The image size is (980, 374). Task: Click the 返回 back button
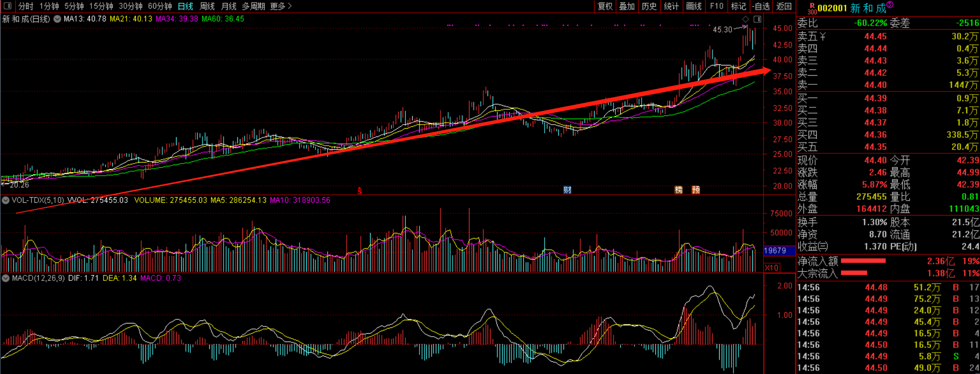(784, 6)
